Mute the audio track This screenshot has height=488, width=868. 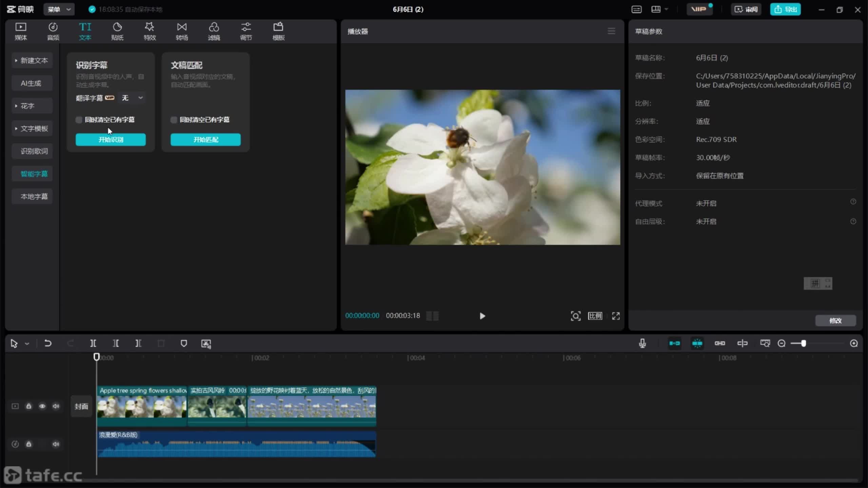pyautogui.click(x=56, y=444)
